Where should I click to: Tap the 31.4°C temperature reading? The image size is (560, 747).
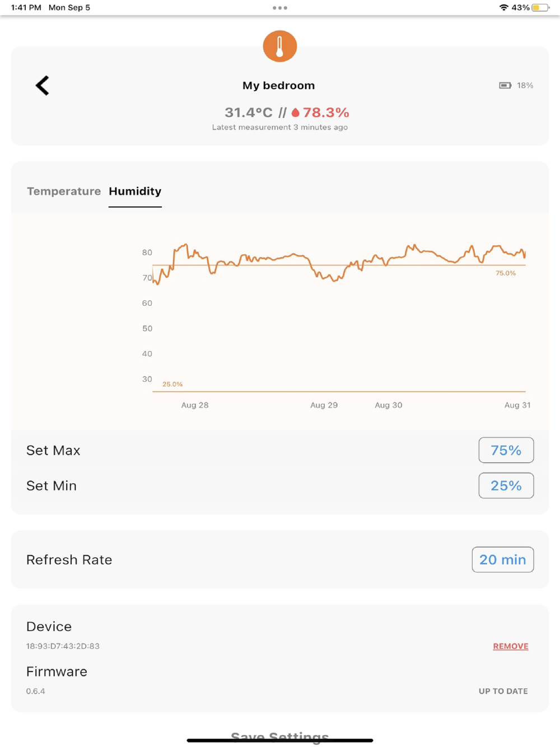pyautogui.click(x=248, y=113)
